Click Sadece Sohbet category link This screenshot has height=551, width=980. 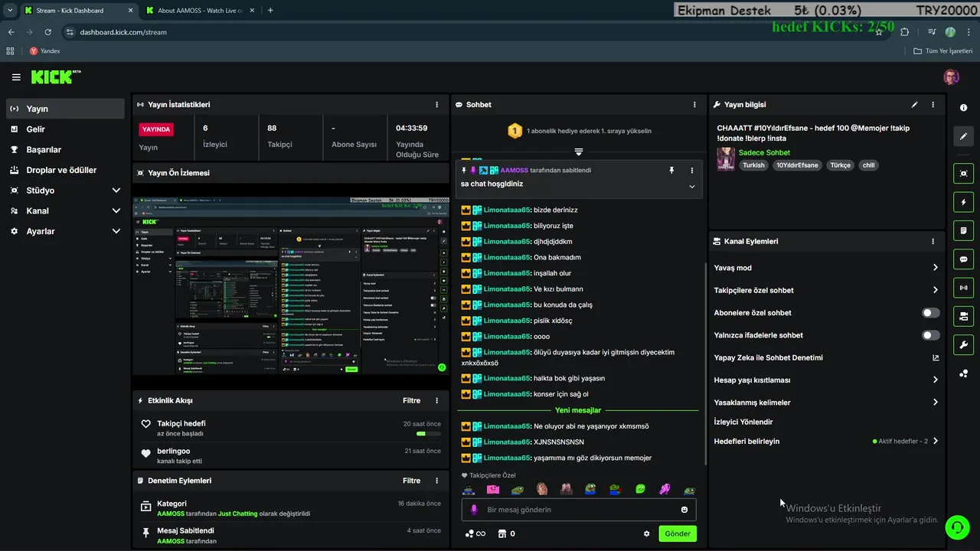coord(764,153)
